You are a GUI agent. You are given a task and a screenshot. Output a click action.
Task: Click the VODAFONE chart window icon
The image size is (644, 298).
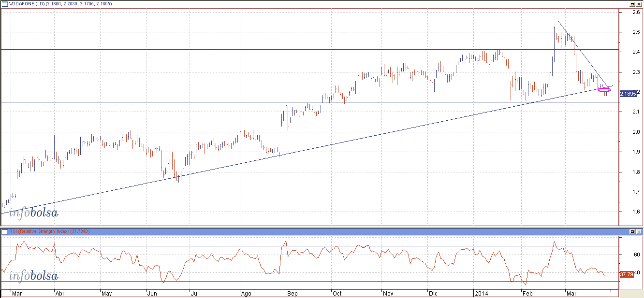4,3
